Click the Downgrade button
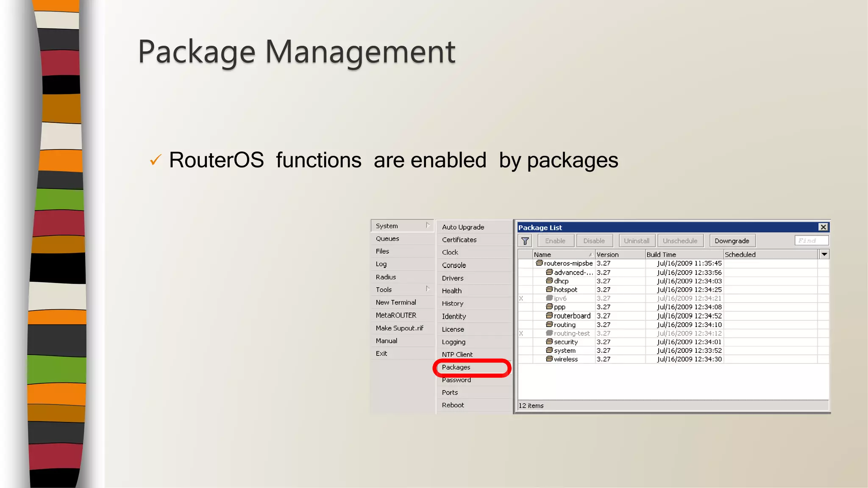The image size is (868, 488). tap(732, 241)
